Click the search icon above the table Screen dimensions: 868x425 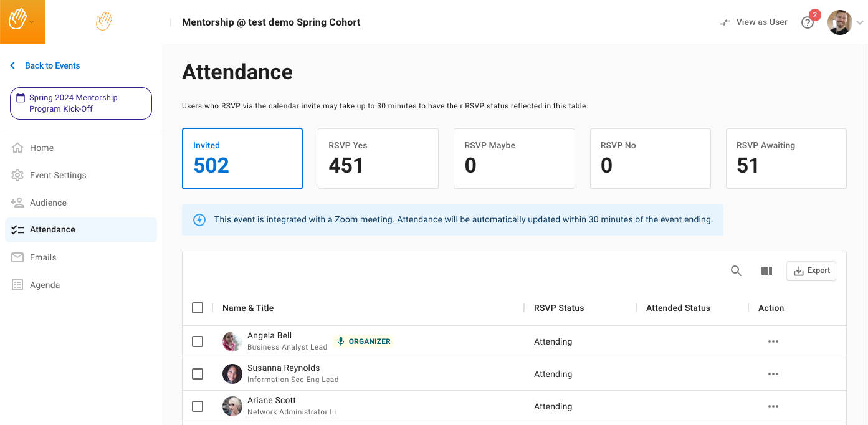pyautogui.click(x=736, y=271)
